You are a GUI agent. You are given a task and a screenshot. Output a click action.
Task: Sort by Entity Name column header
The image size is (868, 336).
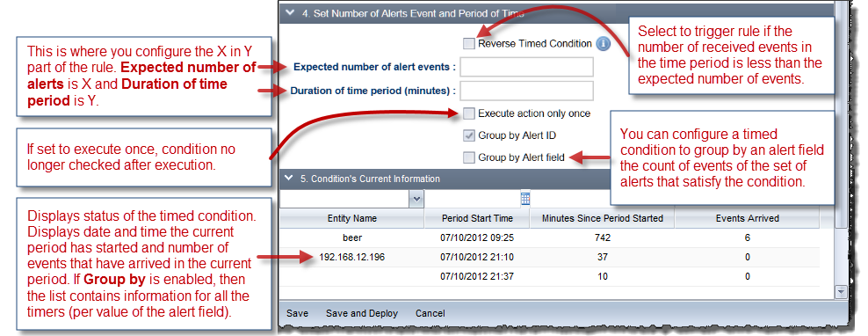click(x=351, y=218)
